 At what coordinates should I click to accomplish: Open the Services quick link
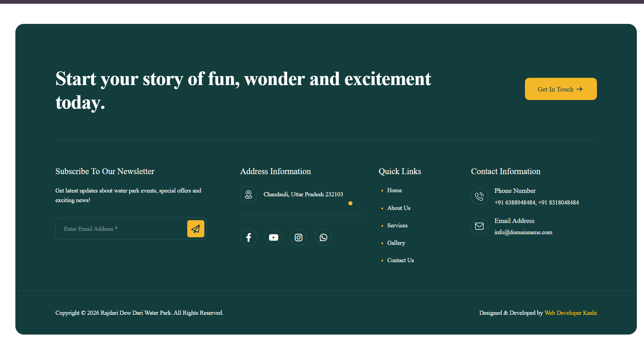(x=397, y=225)
